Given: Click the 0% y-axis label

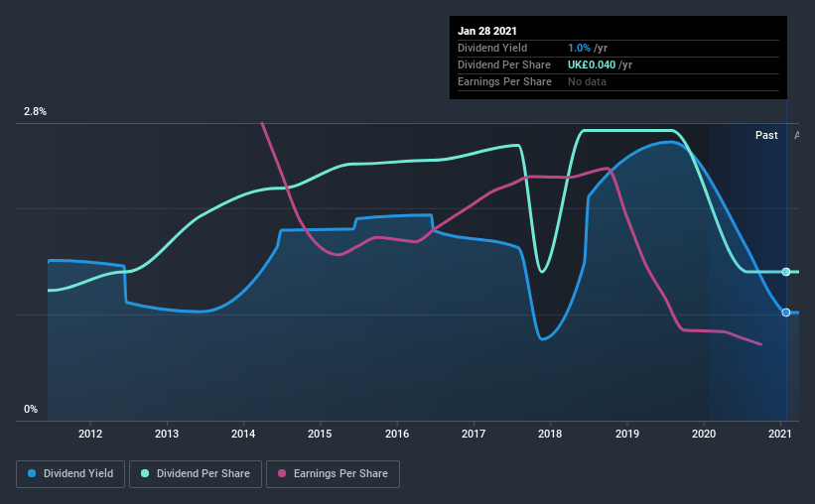Looking at the screenshot, I should [x=31, y=410].
